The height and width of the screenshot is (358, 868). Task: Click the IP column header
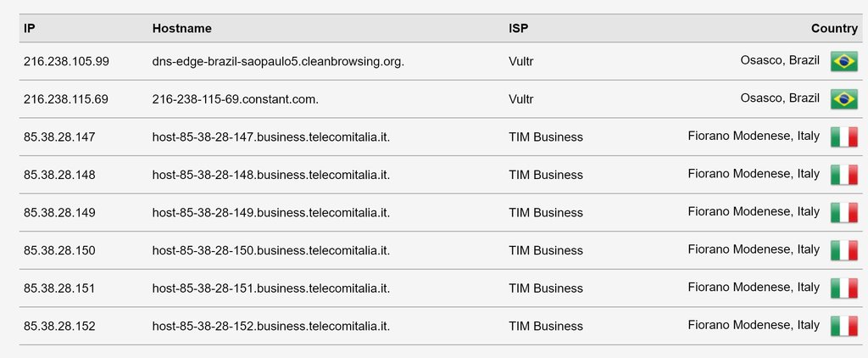click(30, 28)
